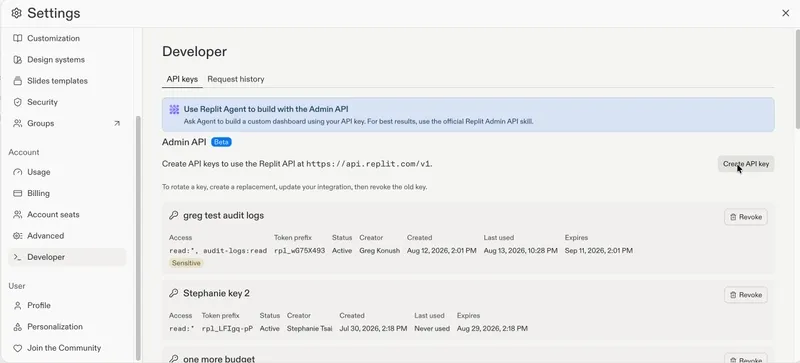
Task: Click the Beta badge next to Admin API
Action: pos(221,142)
